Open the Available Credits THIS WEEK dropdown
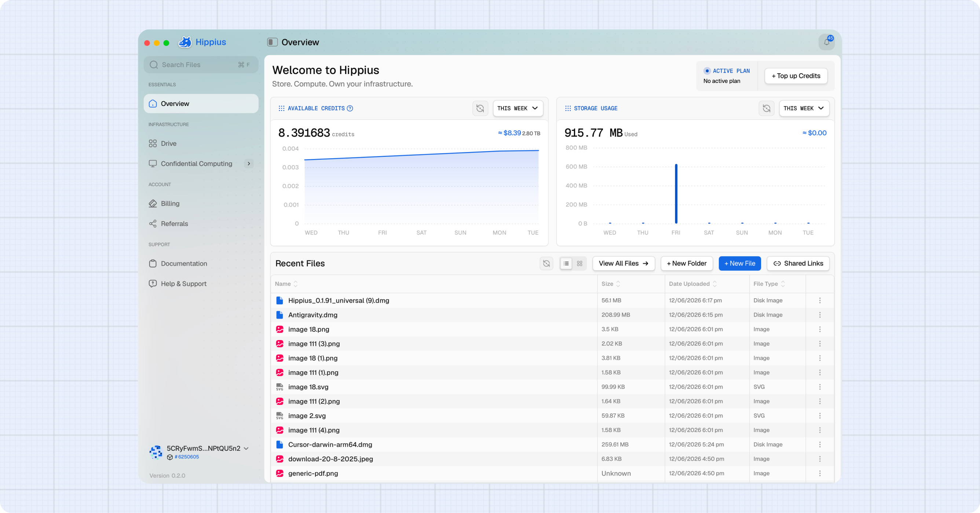Image resolution: width=980 pixels, height=513 pixels. click(518, 108)
